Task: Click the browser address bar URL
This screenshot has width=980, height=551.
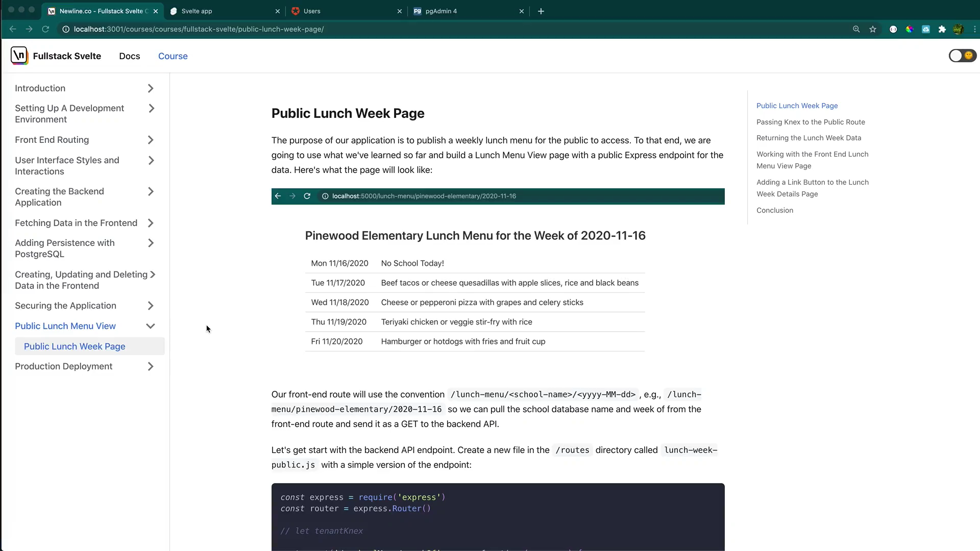Action: (x=199, y=29)
